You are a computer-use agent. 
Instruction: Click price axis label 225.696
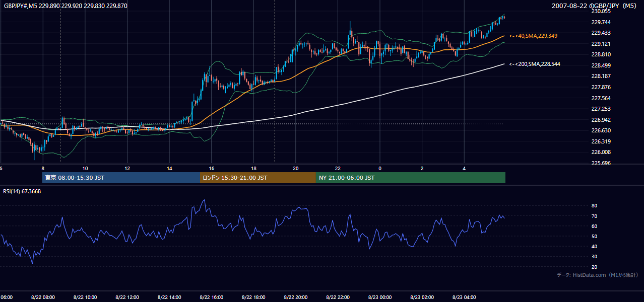601,163
